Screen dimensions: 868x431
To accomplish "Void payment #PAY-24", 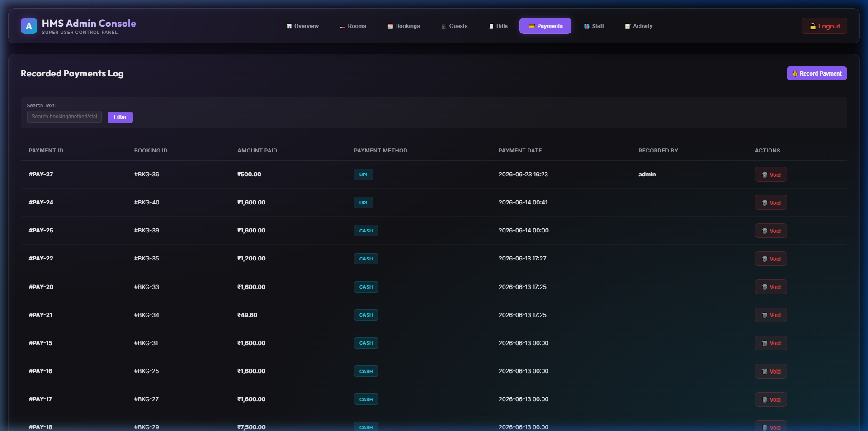I will click(771, 203).
